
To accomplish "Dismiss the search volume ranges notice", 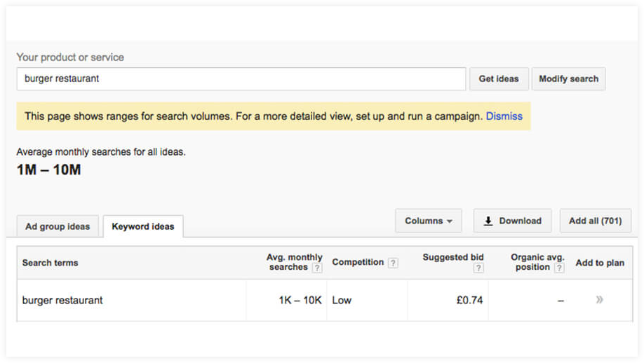I will (x=504, y=116).
